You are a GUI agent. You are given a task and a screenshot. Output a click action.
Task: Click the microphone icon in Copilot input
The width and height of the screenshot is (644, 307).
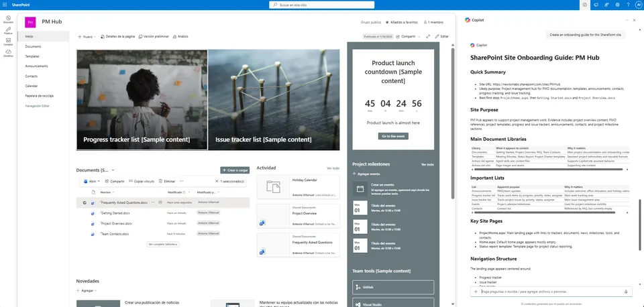[626, 292]
